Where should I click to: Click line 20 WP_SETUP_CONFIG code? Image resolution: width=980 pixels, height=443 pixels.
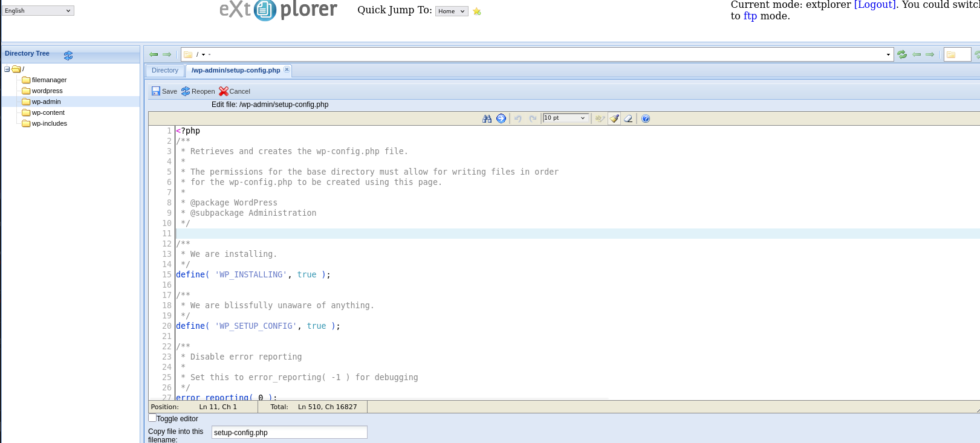(x=258, y=326)
